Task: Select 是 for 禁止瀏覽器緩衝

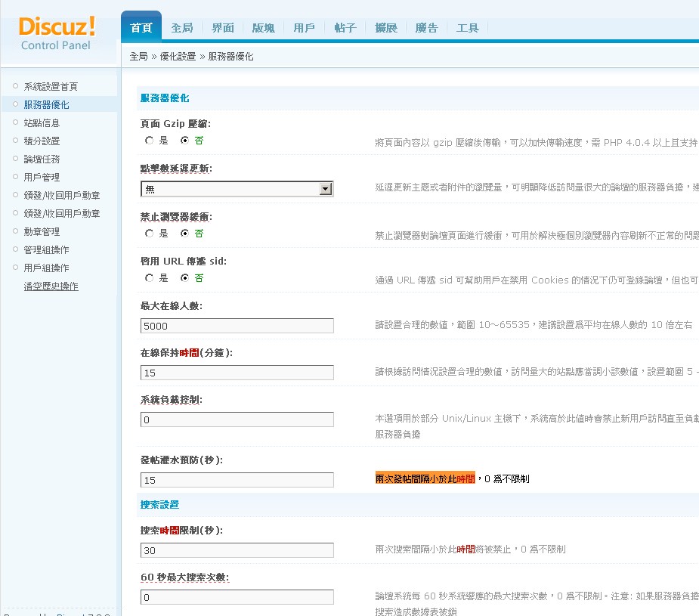Action: coord(150,234)
